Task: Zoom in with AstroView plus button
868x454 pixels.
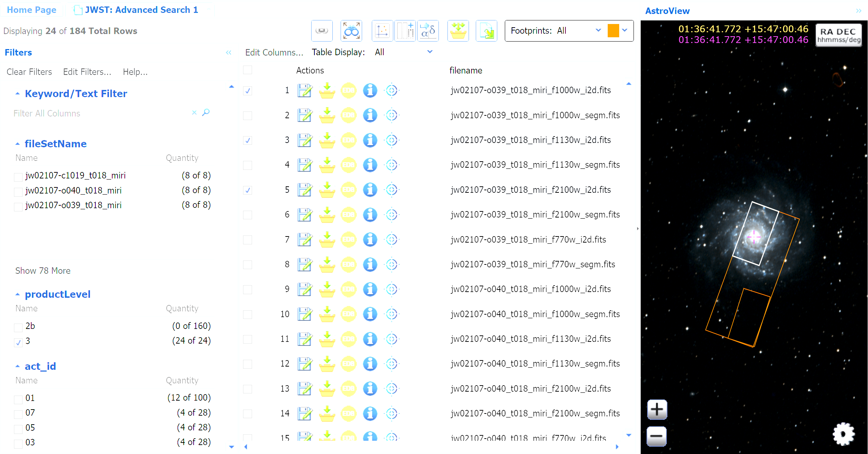Action: [x=657, y=409]
